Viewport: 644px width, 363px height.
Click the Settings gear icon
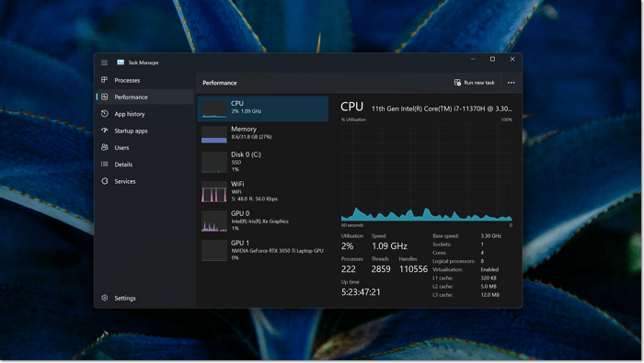click(105, 298)
